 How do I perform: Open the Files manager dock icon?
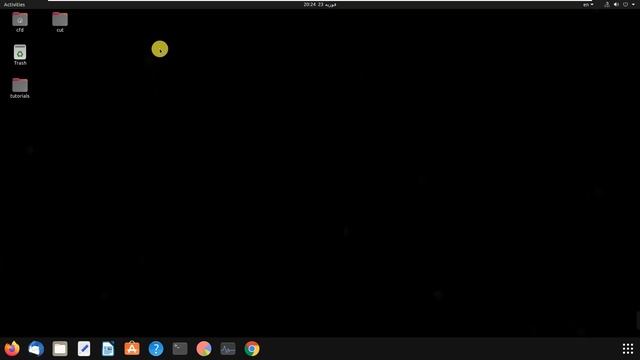[x=60, y=349]
